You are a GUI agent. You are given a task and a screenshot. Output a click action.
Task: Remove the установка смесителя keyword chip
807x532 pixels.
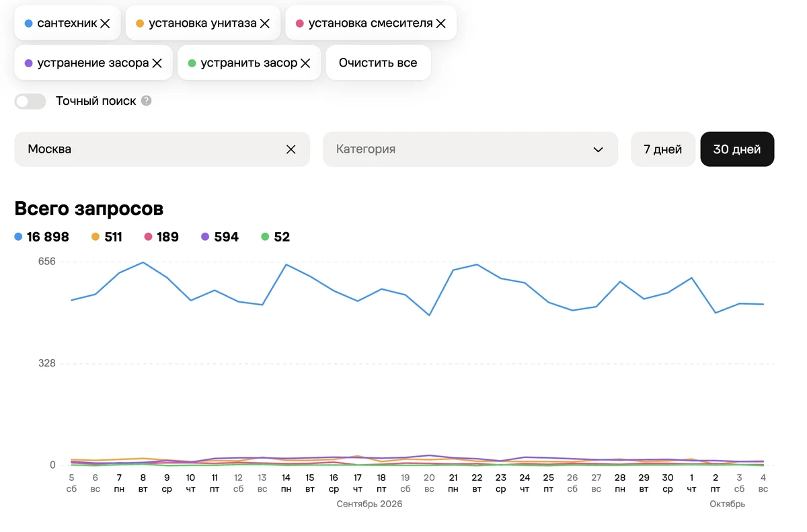441,24
